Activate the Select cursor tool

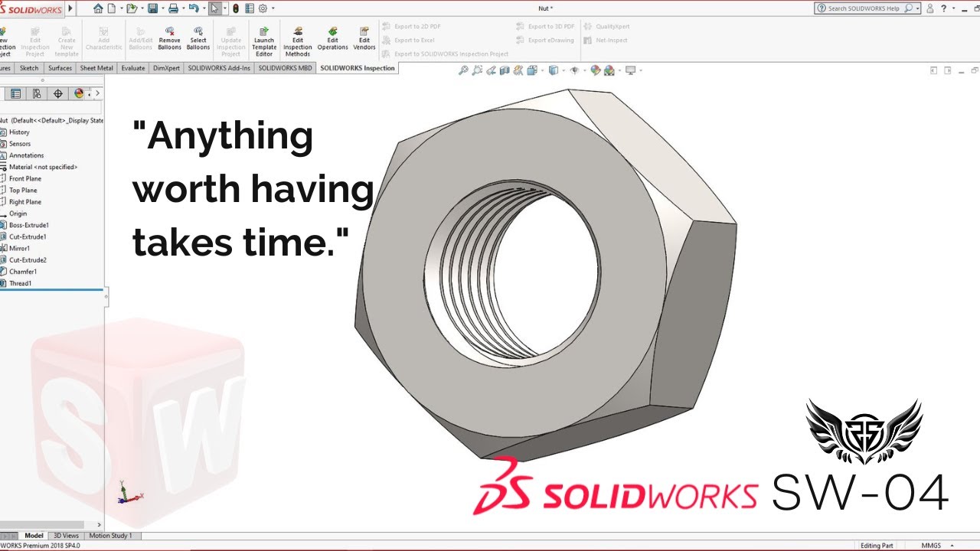[x=214, y=8]
